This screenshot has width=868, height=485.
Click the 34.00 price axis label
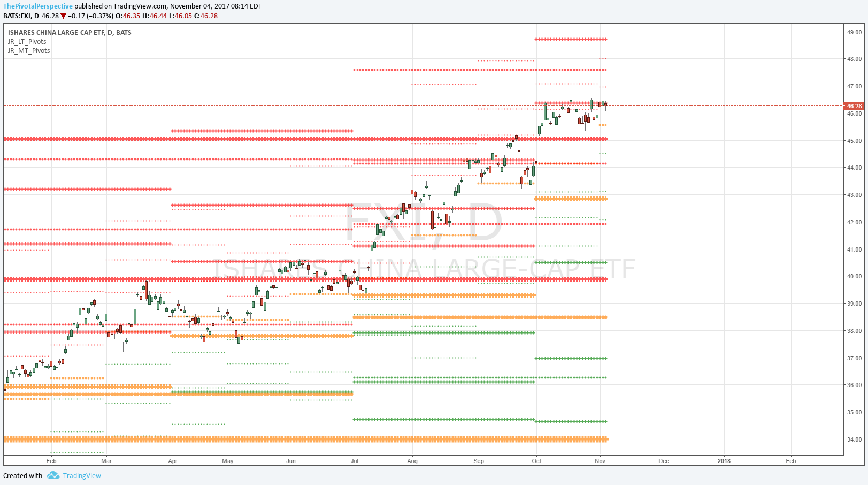854,439
